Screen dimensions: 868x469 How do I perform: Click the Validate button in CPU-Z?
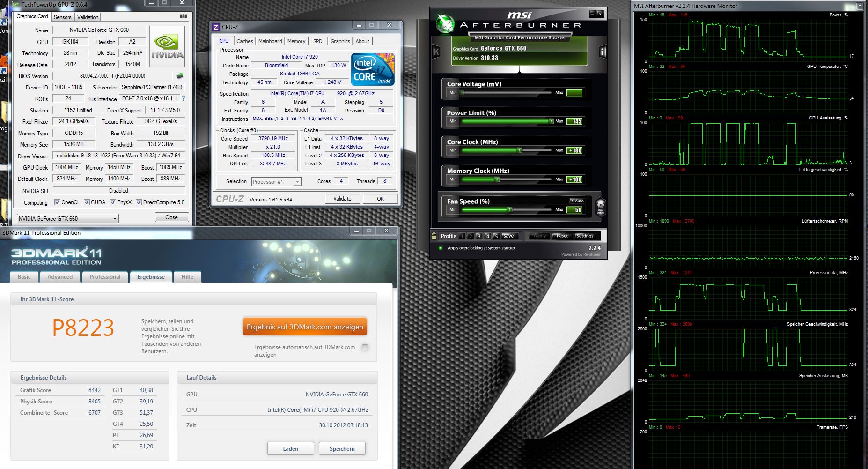click(x=342, y=199)
